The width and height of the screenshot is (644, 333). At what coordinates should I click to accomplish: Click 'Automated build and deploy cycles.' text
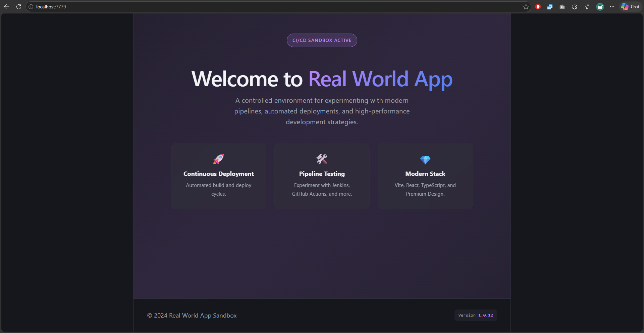[x=219, y=190]
